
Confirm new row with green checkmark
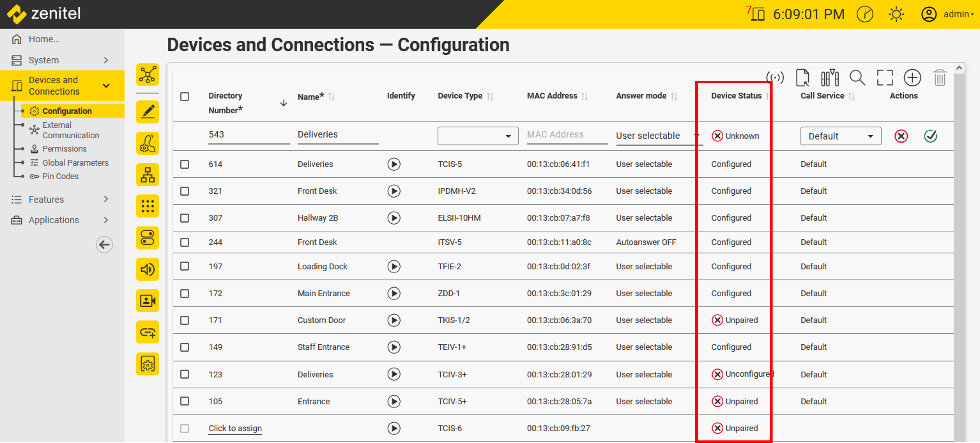pos(930,136)
